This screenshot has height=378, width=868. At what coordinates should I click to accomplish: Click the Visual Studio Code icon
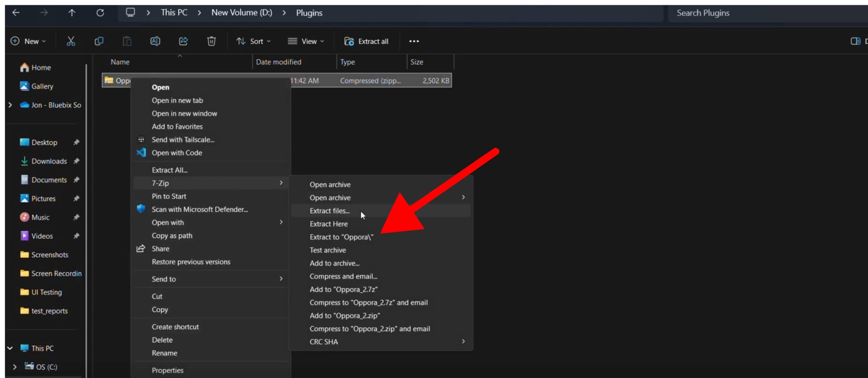pos(141,153)
